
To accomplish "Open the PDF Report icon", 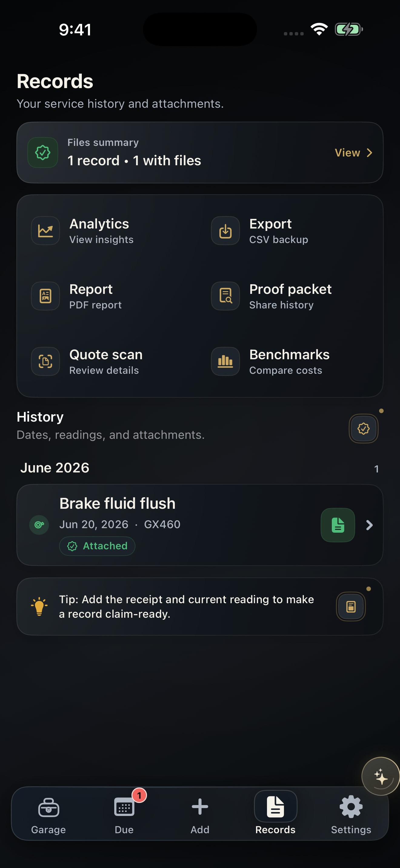I will point(45,296).
